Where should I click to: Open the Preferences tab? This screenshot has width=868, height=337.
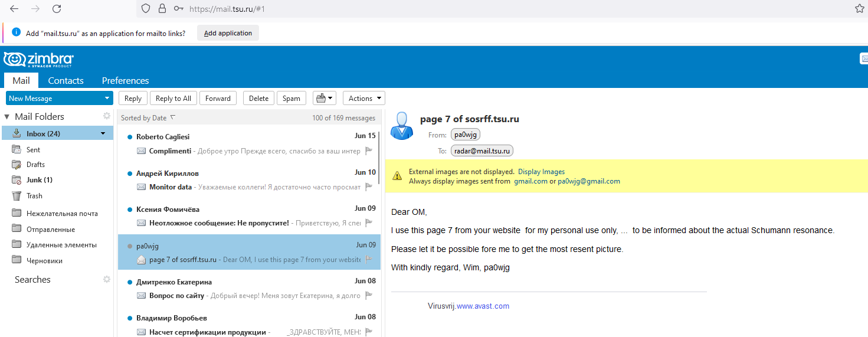tap(125, 80)
